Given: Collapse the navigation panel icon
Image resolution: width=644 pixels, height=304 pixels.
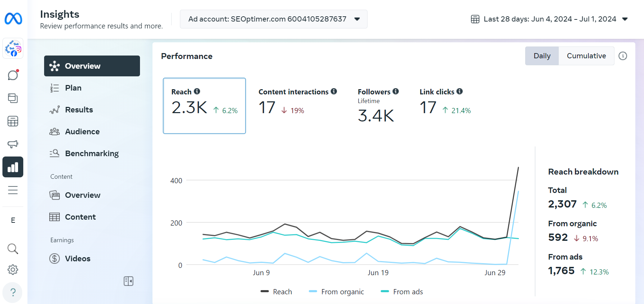Looking at the screenshot, I should pyautogui.click(x=129, y=281).
